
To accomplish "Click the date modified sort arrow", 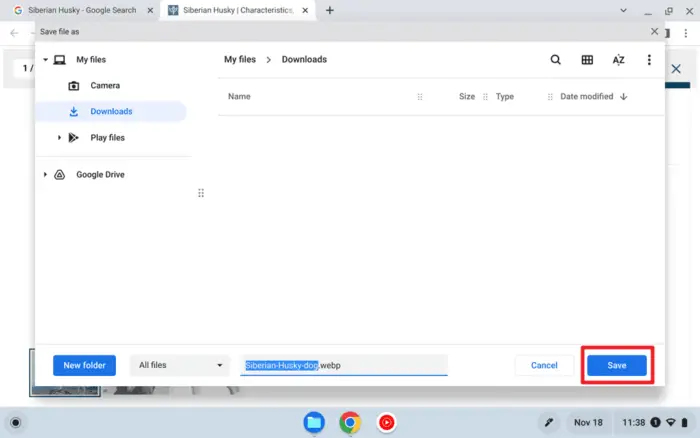I will click(x=624, y=96).
